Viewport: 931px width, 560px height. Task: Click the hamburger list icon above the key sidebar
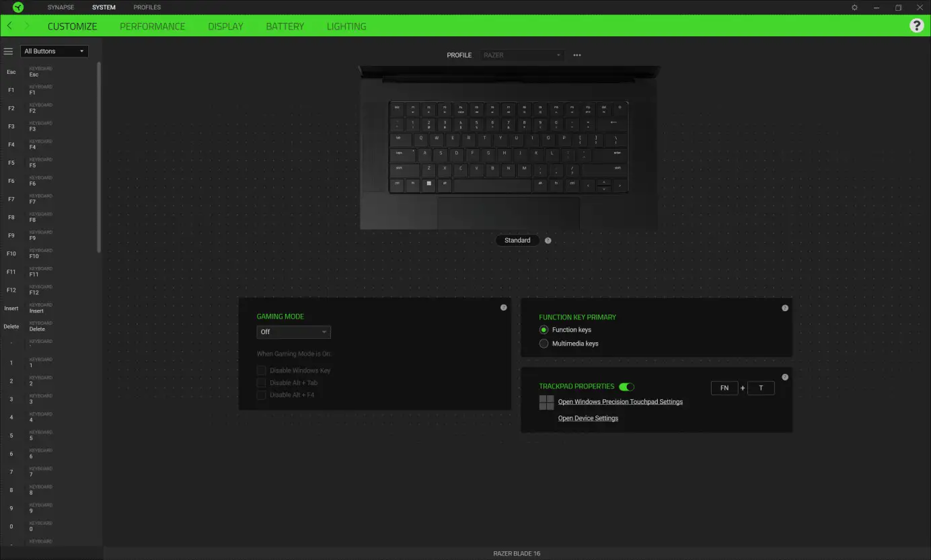(8, 50)
